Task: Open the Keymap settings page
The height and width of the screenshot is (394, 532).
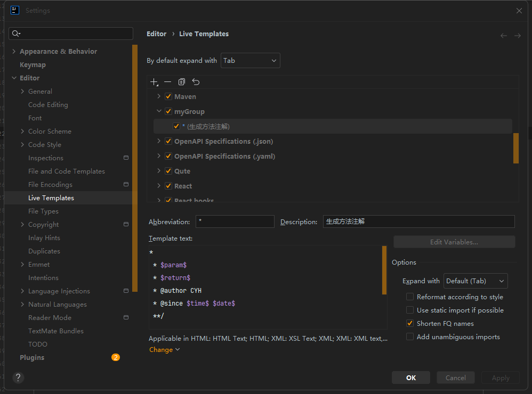Action: tap(33, 65)
